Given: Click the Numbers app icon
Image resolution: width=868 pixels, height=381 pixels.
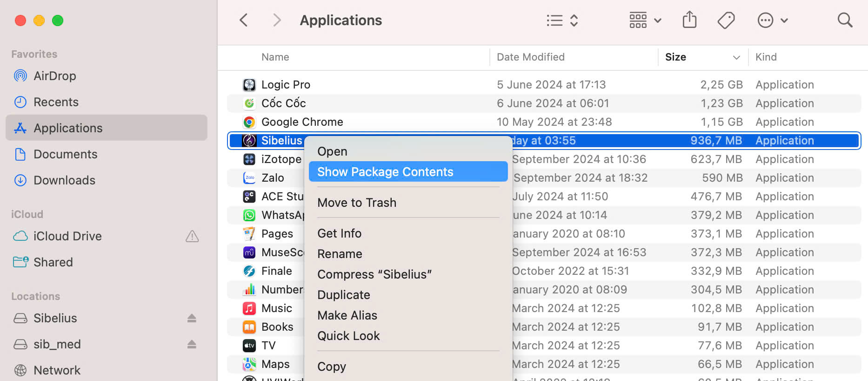Looking at the screenshot, I should tap(249, 290).
